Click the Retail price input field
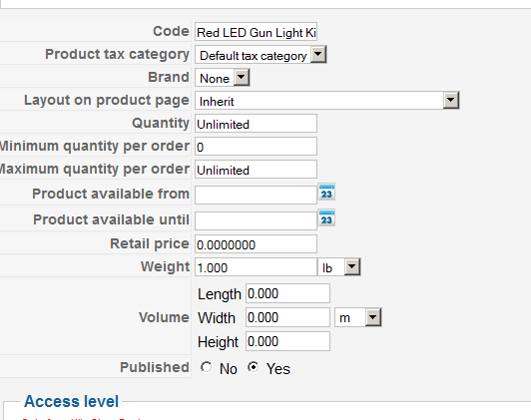This screenshot has width=531, height=420. [x=256, y=244]
